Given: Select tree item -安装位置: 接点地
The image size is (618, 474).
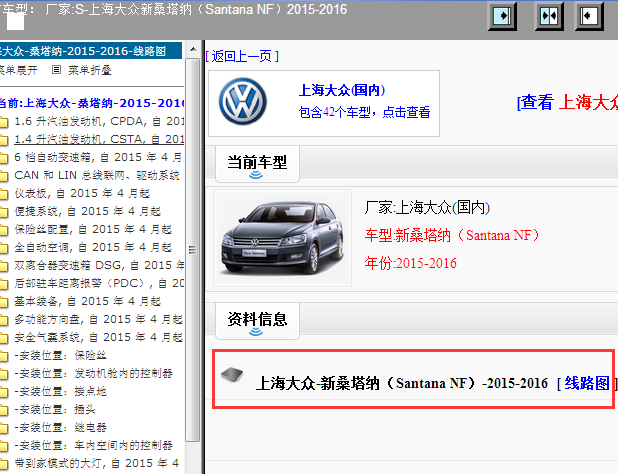Looking at the screenshot, I should click(x=60, y=391).
